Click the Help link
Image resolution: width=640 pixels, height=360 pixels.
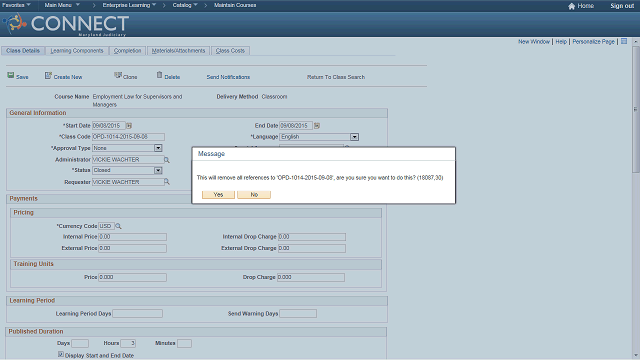coord(561,42)
